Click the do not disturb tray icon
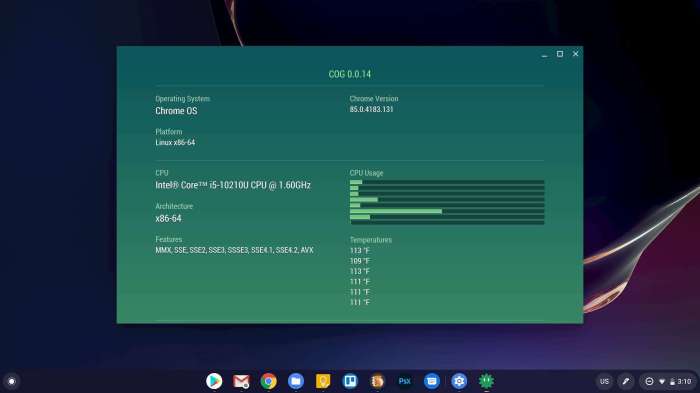This screenshot has height=393, width=700. tap(650, 381)
